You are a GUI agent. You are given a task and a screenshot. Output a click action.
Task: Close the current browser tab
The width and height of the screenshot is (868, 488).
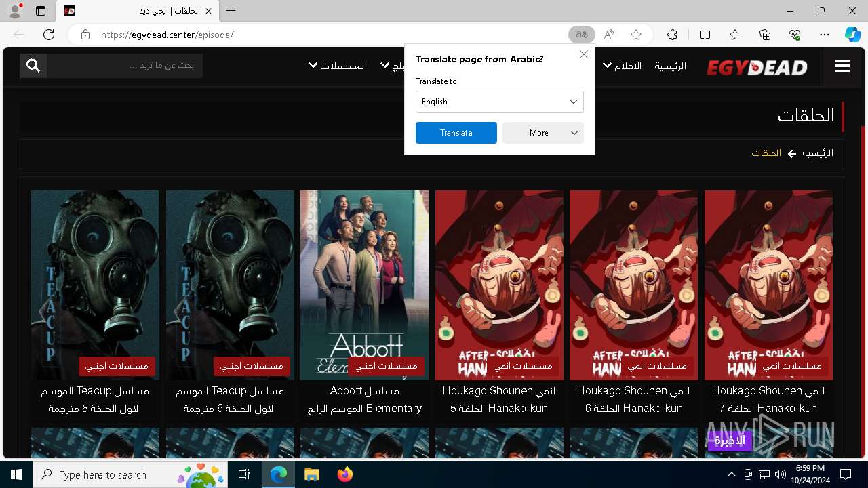coord(209,11)
